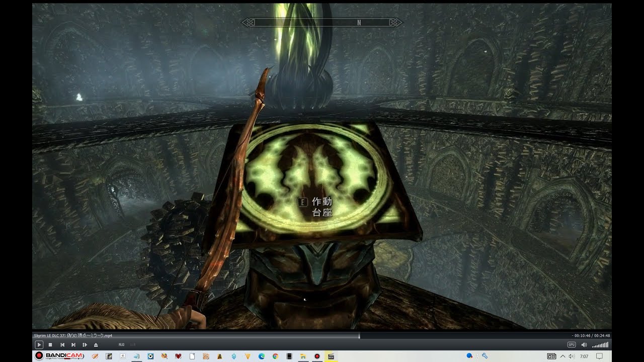Open the yellow letter A app in taskbar
This screenshot has width=644, height=362.
point(220,356)
